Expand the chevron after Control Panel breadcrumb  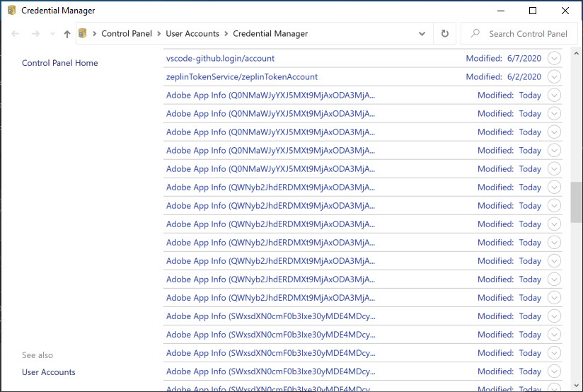click(158, 34)
